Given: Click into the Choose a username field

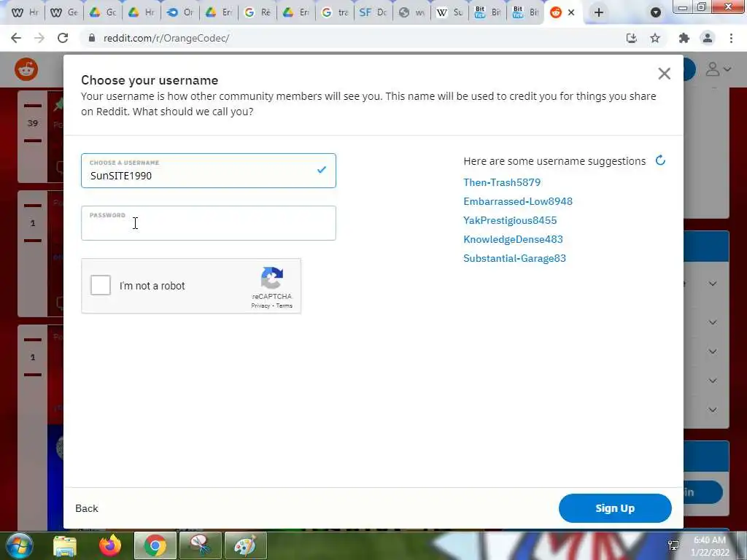Looking at the screenshot, I should click(208, 171).
